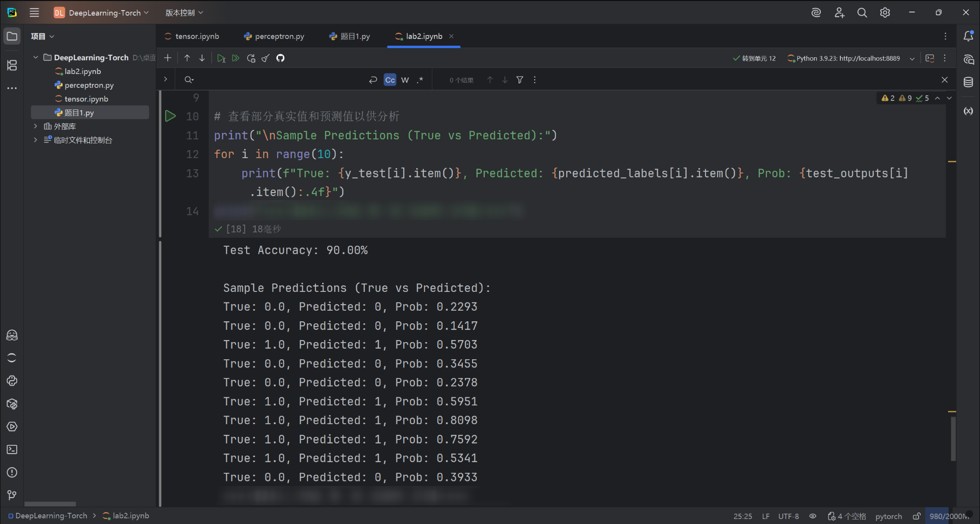The height and width of the screenshot is (524, 980).
Task: Switch to the tensor.ipynb tab
Action: 196,36
